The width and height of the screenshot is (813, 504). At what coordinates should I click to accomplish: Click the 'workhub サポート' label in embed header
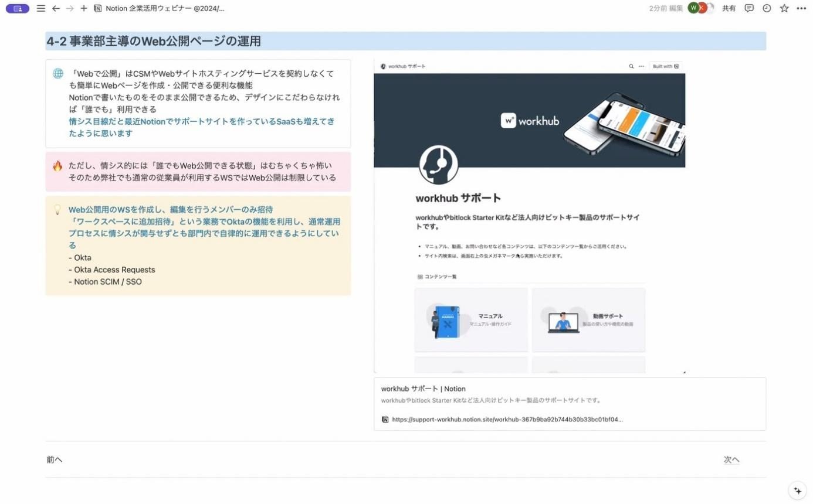coord(406,66)
